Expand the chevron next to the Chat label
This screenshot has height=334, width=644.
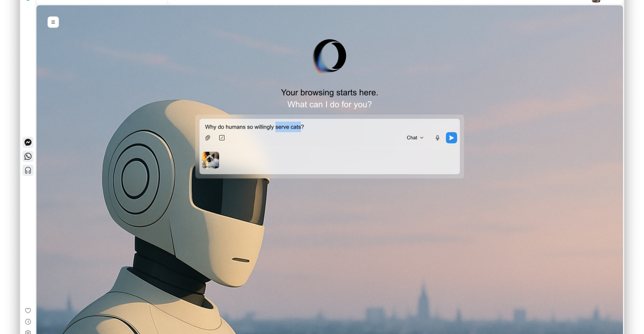pyautogui.click(x=422, y=138)
